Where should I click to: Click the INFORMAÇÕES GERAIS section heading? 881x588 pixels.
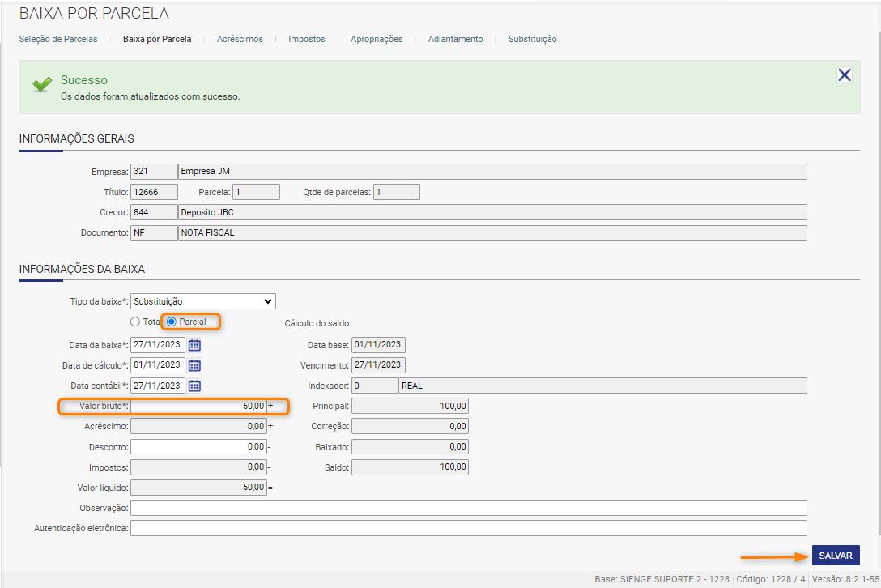pyautogui.click(x=76, y=138)
